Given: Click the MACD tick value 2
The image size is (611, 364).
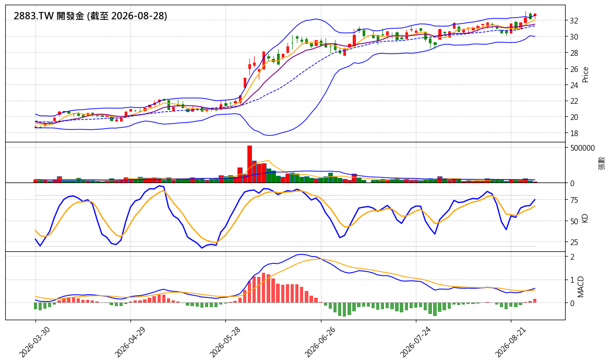Looking at the screenshot, I should [x=572, y=257].
